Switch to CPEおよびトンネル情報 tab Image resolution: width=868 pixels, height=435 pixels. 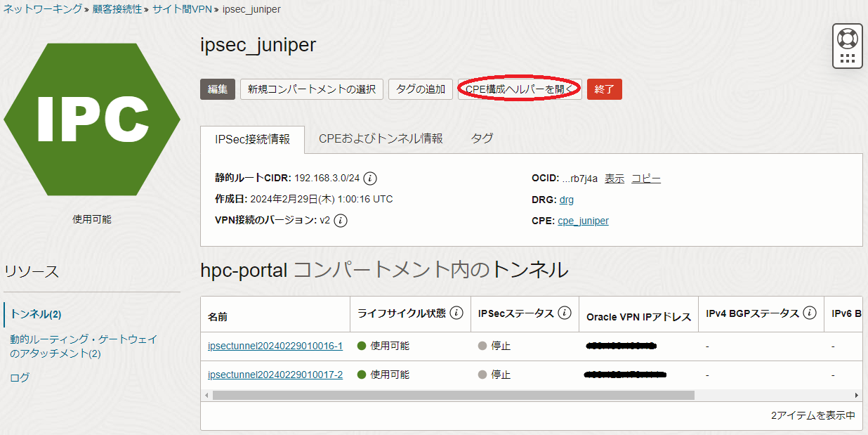pos(381,139)
